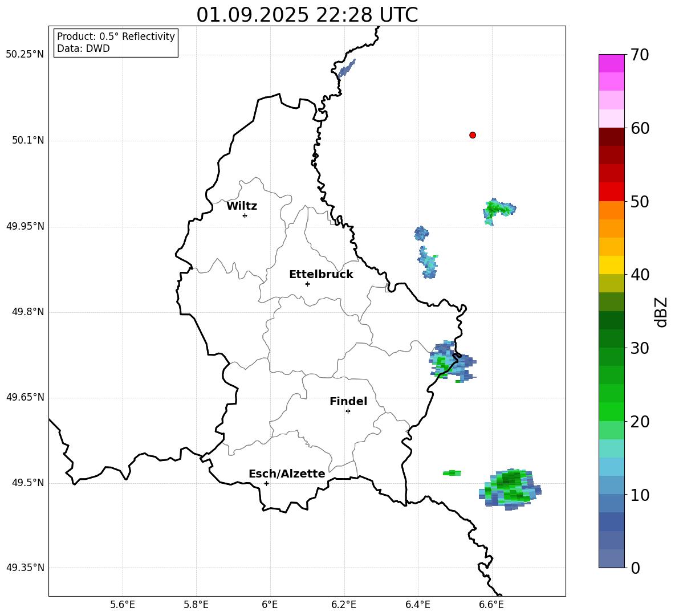Click the large green radar echo at the southeast
675x616 pixels.
click(x=511, y=489)
